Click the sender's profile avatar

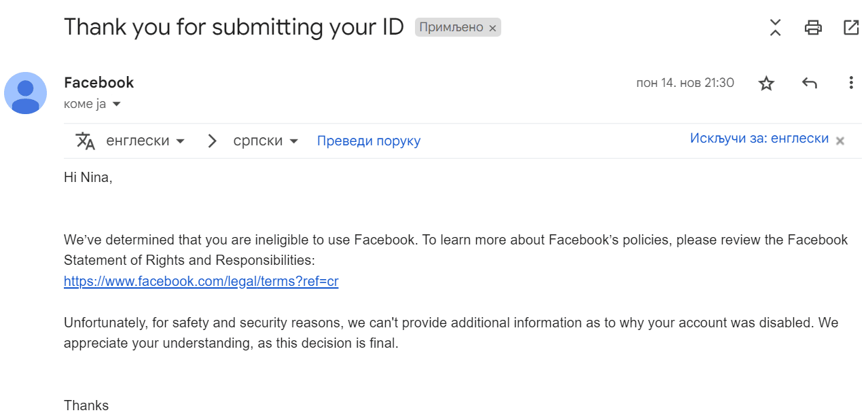tap(26, 93)
